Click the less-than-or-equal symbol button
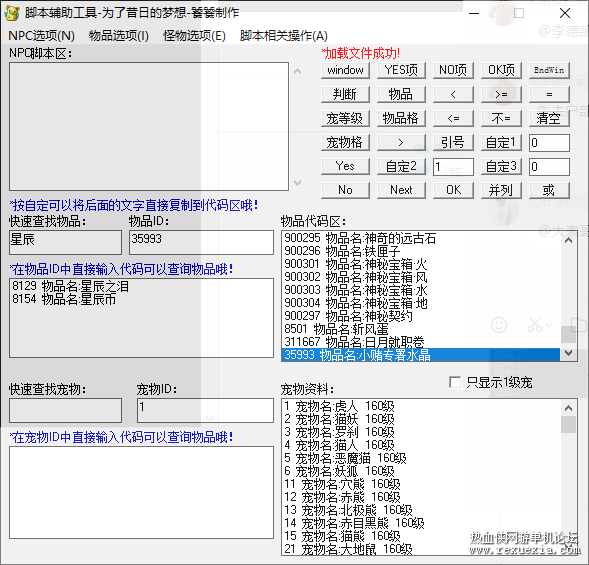Image resolution: width=589 pixels, height=565 pixels. (x=453, y=118)
